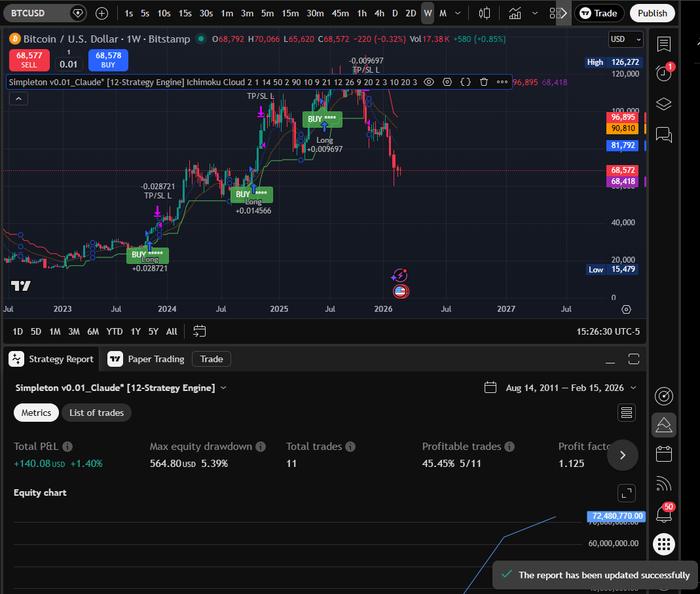700x594 pixels.
Task: Open the notifications bell
Action: (x=663, y=513)
